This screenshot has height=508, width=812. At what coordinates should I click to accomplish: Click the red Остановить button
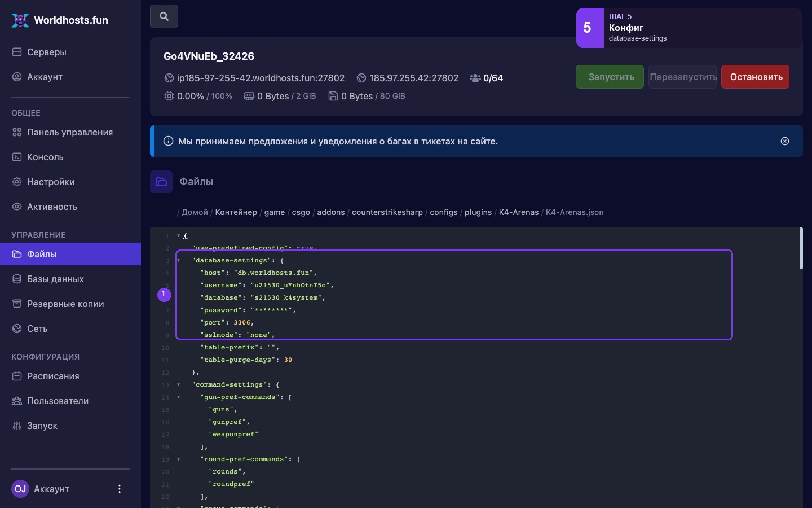click(x=755, y=77)
